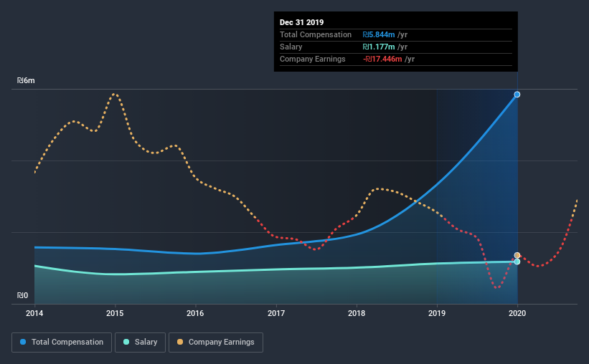Toggle the Company Earnings legend button
Viewport: 589px width, 364px height.
point(216,343)
